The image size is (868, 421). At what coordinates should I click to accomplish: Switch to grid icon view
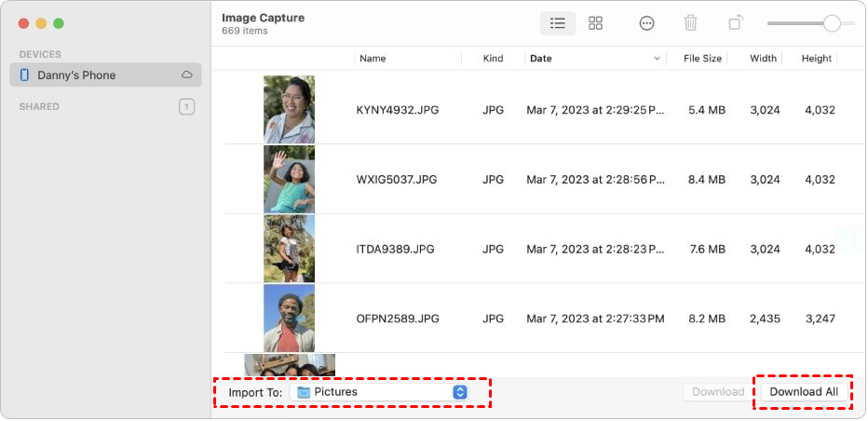(x=596, y=23)
